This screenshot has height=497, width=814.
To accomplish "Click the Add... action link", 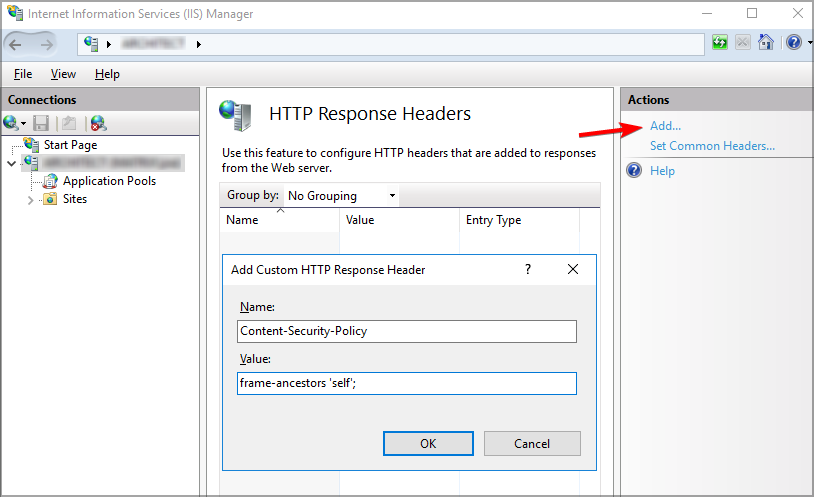I will pos(666,126).
